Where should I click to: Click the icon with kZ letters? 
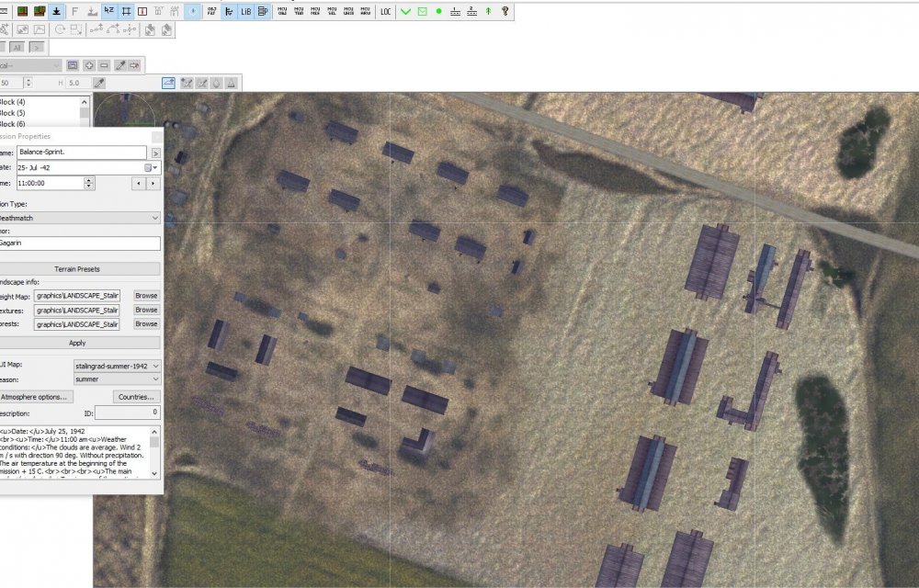(x=109, y=11)
